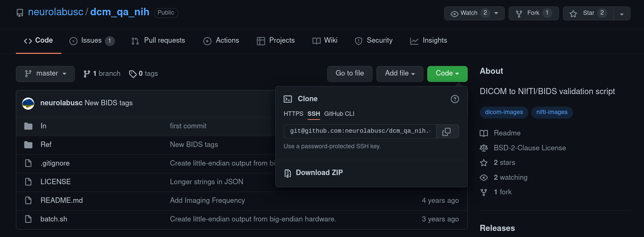Click the BSD-2-Clause License scale icon
644x237 pixels.
pyautogui.click(x=484, y=148)
